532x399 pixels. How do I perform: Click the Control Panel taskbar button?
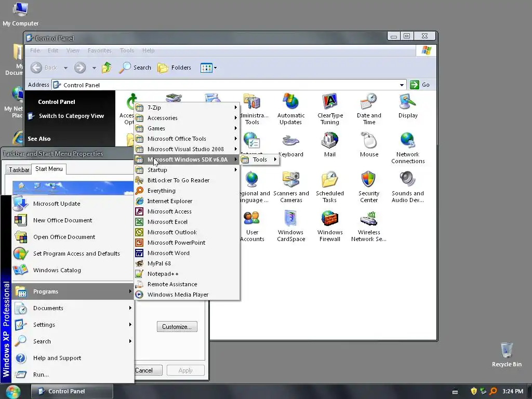[x=72, y=391]
